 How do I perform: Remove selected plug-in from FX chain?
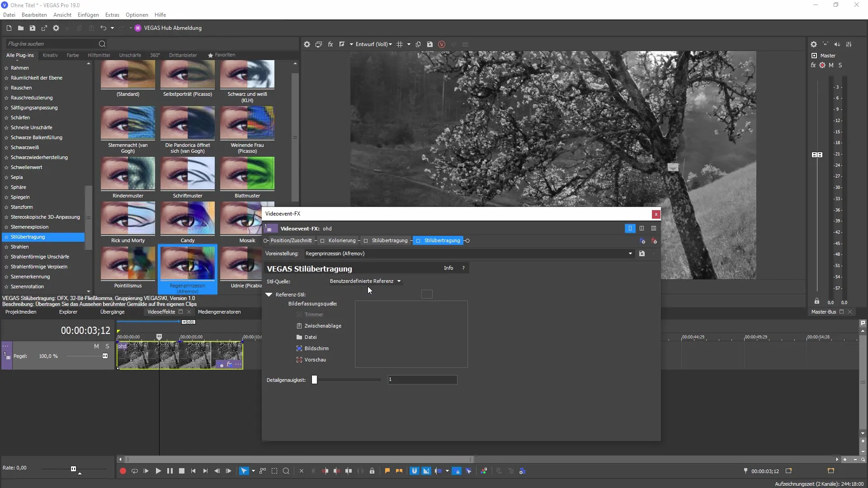pyautogui.click(x=654, y=241)
